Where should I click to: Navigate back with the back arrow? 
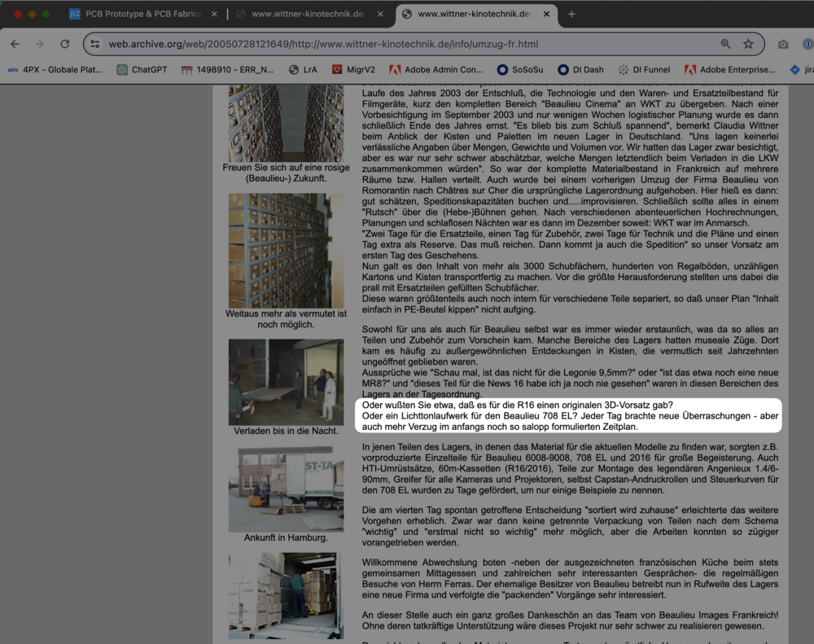15,44
